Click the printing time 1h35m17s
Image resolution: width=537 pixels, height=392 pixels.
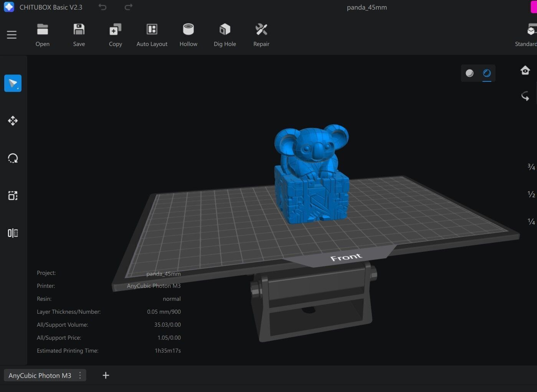pyautogui.click(x=168, y=351)
